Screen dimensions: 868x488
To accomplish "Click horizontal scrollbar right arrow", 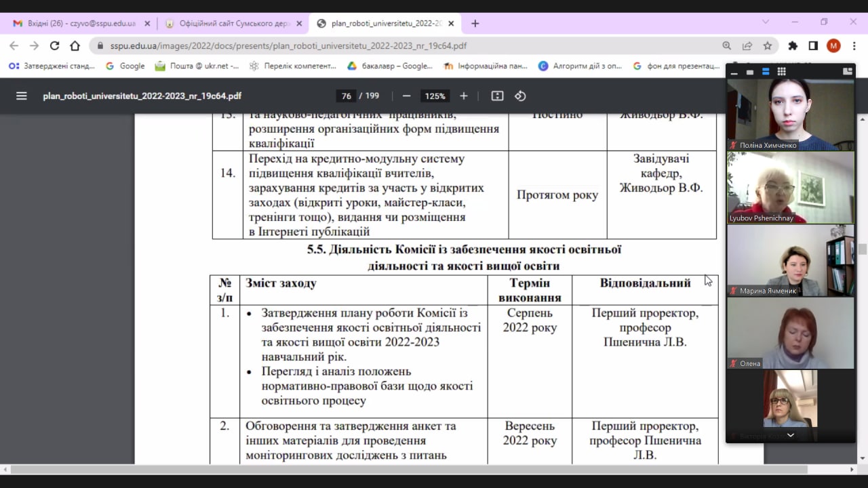I will tap(852, 469).
